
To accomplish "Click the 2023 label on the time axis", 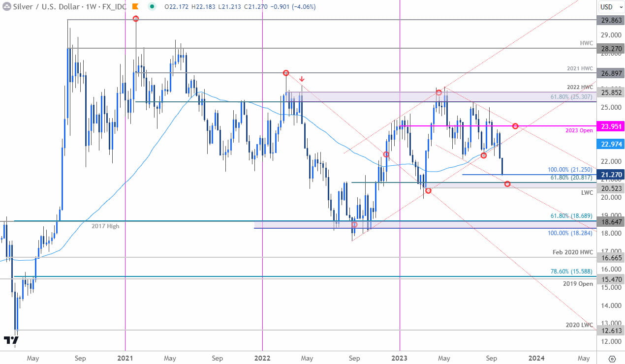I will [x=400, y=358].
